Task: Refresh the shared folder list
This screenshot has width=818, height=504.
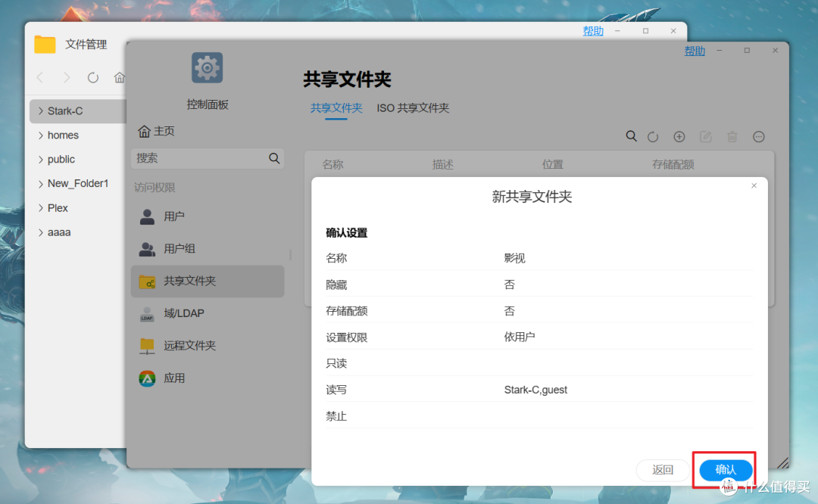Action: coord(653,137)
